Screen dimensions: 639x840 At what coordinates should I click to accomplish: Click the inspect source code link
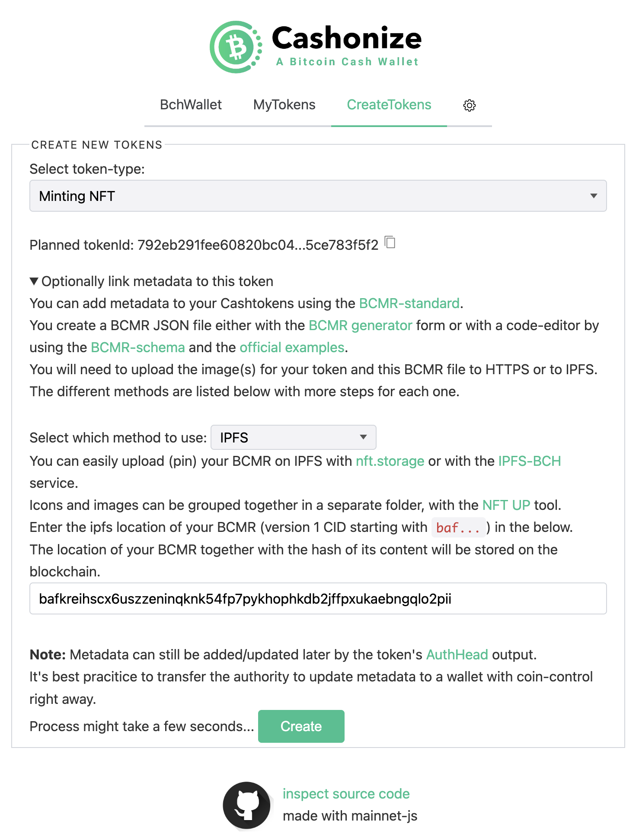(x=346, y=794)
